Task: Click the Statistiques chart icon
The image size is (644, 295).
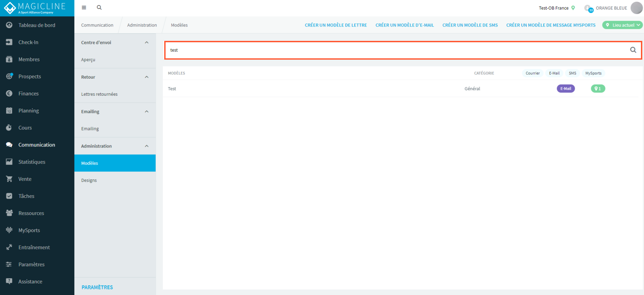Action: tap(9, 162)
